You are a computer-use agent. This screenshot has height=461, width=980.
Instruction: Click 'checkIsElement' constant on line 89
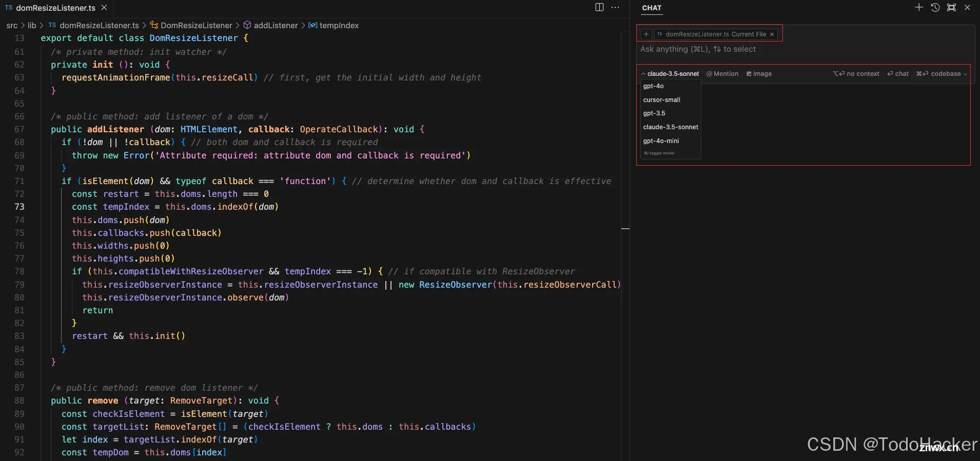point(129,414)
